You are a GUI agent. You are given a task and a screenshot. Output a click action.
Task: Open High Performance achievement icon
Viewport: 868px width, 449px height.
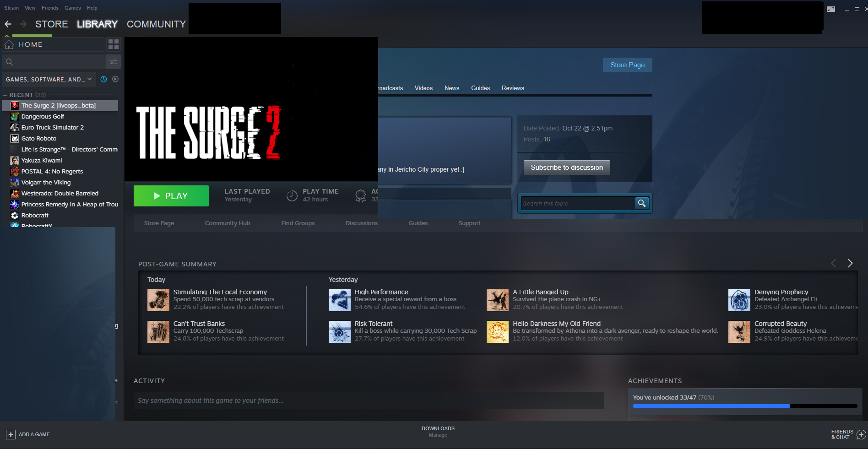tap(340, 300)
